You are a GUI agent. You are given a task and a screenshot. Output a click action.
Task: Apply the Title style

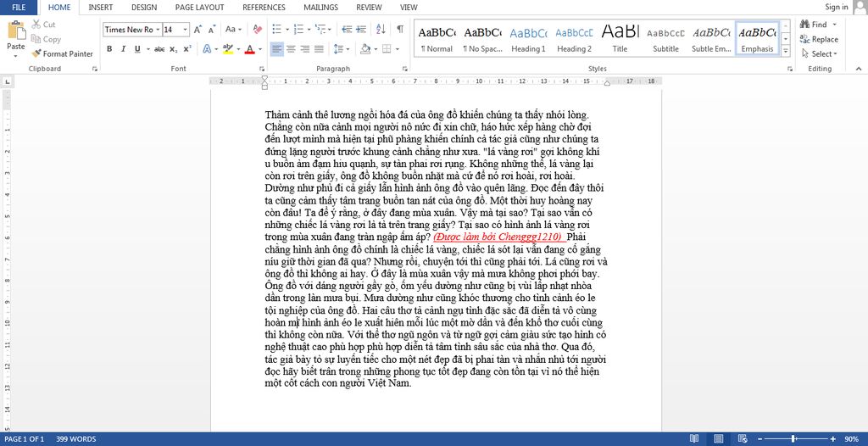click(620, 39)
